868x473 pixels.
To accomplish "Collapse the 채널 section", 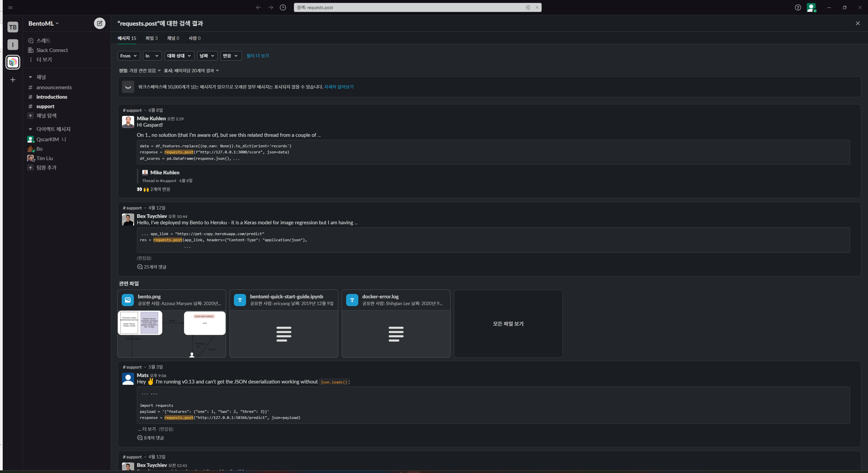I will [30, 77].
